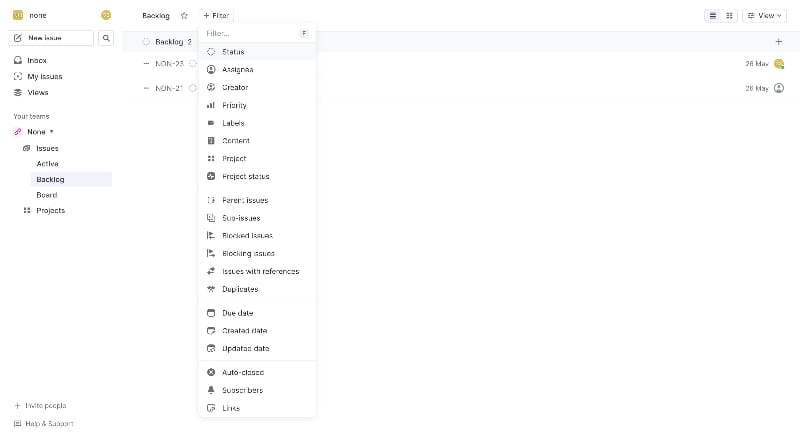Add issue with plus in Backlog header
The image size is (800, 442).
(x=779, y=41)
